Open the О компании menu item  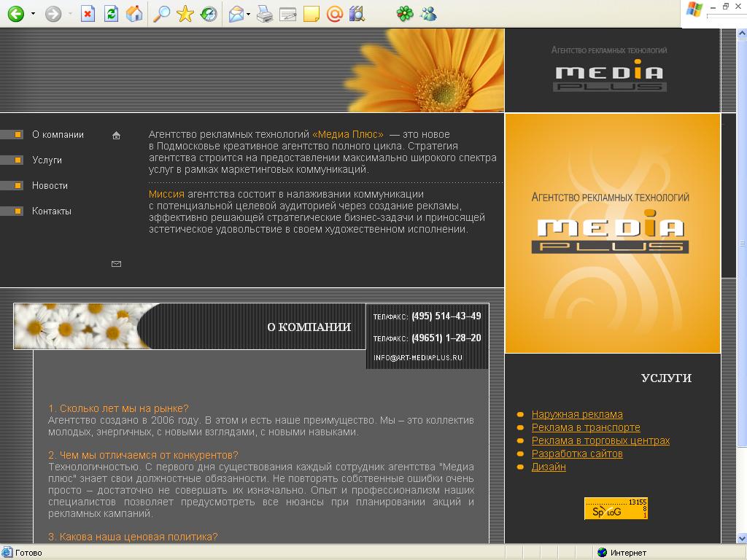[x=58, y=135]
